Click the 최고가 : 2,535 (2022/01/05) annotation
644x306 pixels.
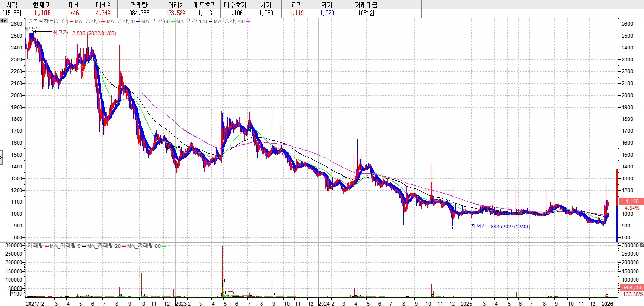click(84, 33)
